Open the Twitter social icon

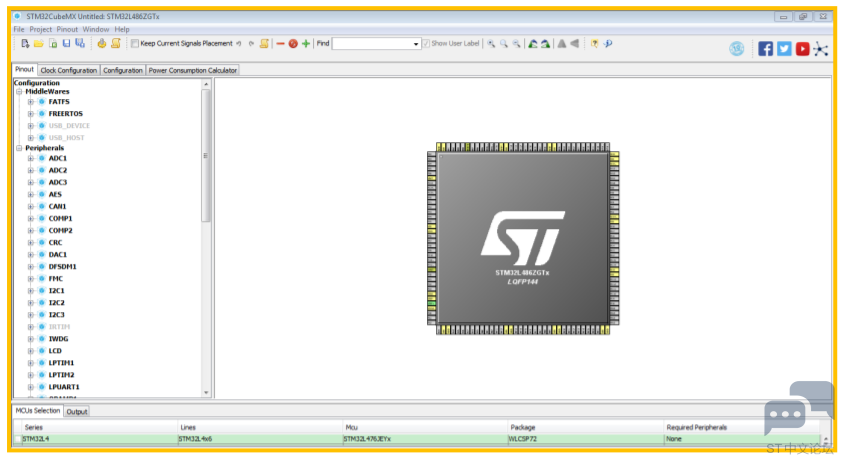[784, 49]
